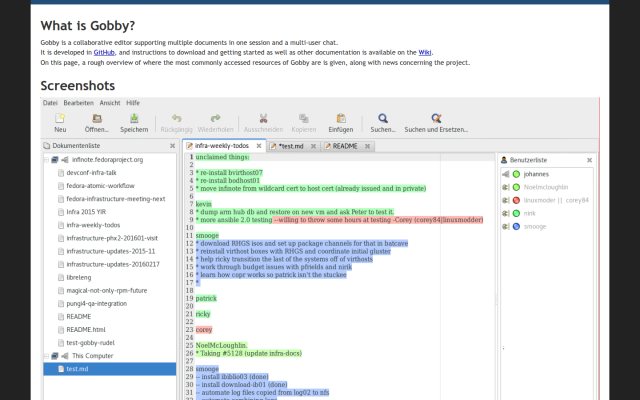Image resolution: width=640 pixels, height=400 pixels.
Task: Select user smooge in Benutzerliste
Action: (x=535, y=227)
